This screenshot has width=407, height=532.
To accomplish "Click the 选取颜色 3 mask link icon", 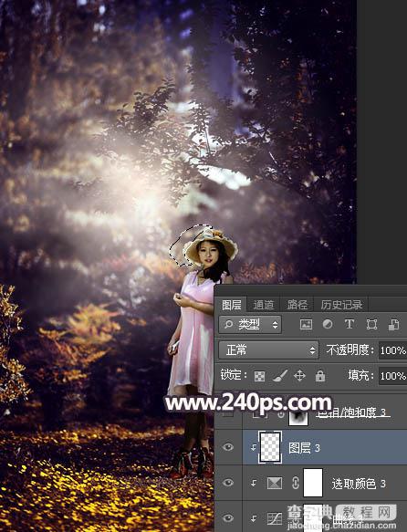I will click(x=295, y=483).
